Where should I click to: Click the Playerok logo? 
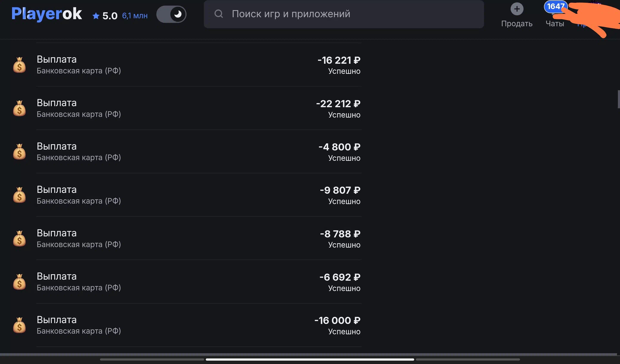tap(46, 14)
